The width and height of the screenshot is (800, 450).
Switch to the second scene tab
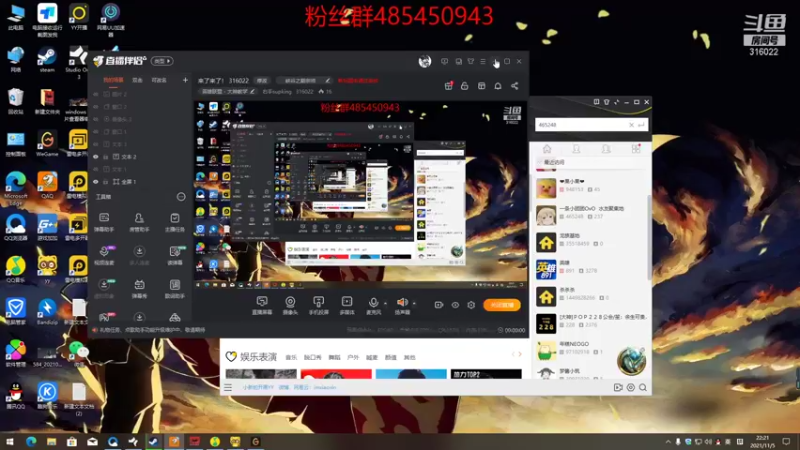(x=137, y=80)
